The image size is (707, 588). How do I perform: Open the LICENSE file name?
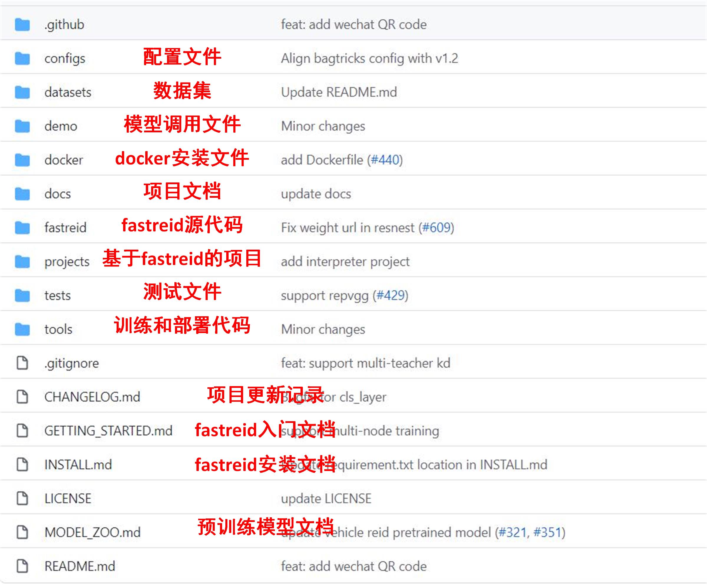(x=68, y=498)
